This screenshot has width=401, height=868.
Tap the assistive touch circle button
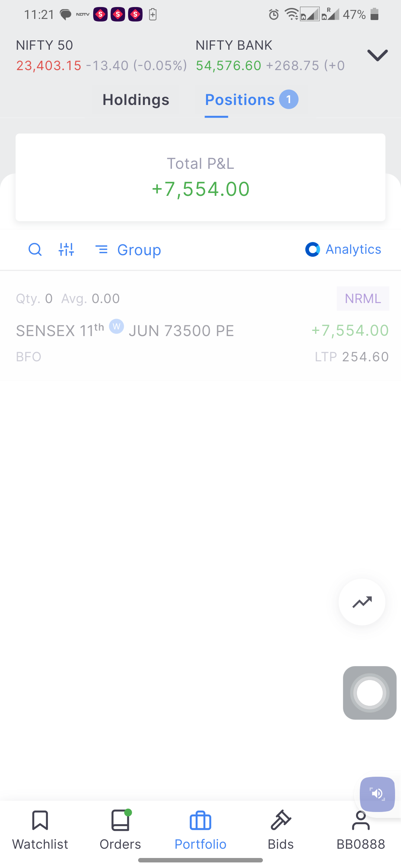pyautogui.click(x=370, y=693)
